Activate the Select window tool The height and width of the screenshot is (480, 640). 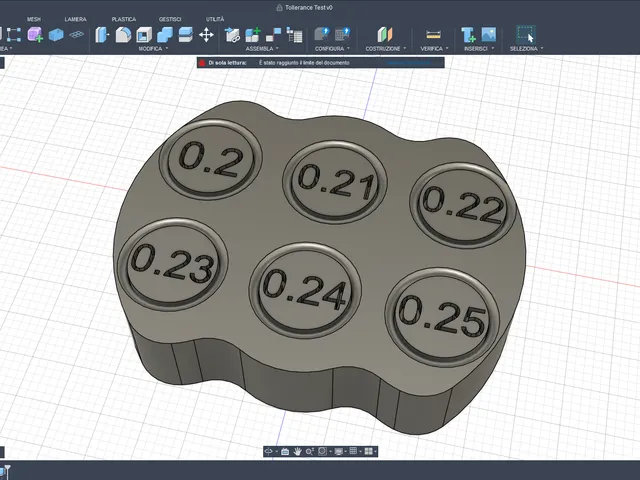point(526,34)
